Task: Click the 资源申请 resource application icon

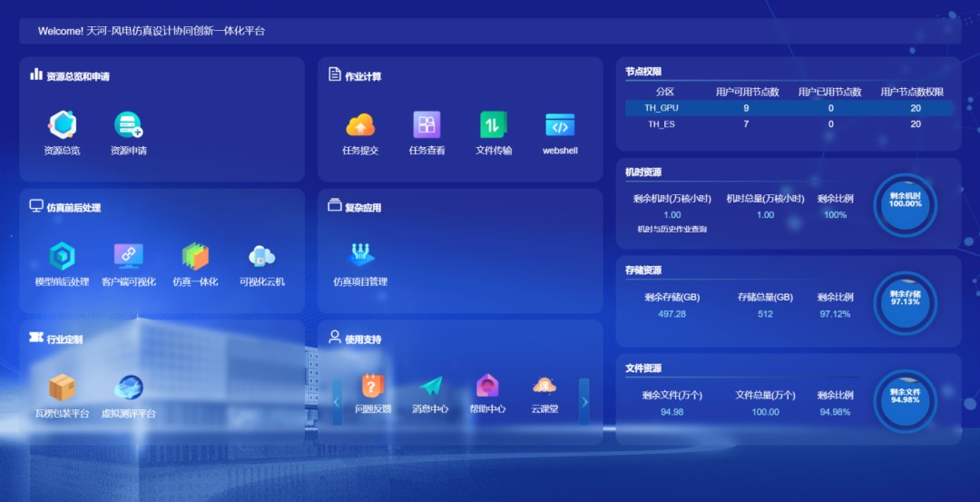Action: click(x=128, y=125)
